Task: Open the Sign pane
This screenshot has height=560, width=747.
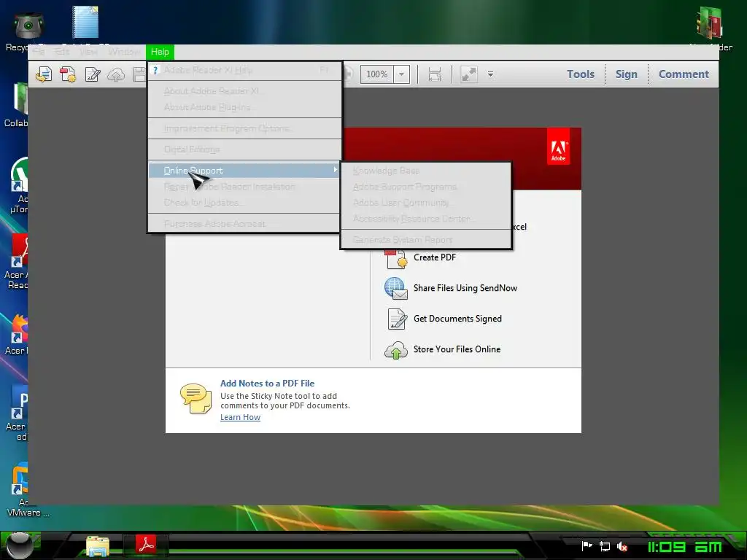Action: (x=626, y=74)
